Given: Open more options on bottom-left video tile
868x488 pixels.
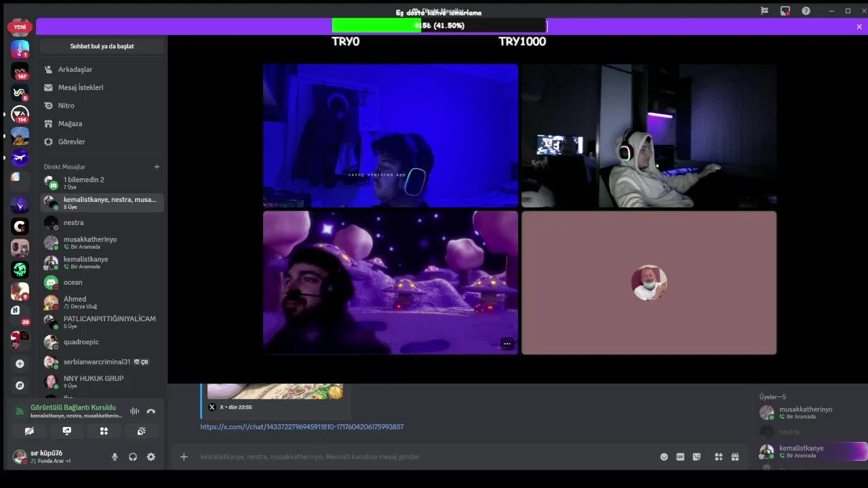Looking at the screenshot, I should pyautogui.click(x=507, y=344).
